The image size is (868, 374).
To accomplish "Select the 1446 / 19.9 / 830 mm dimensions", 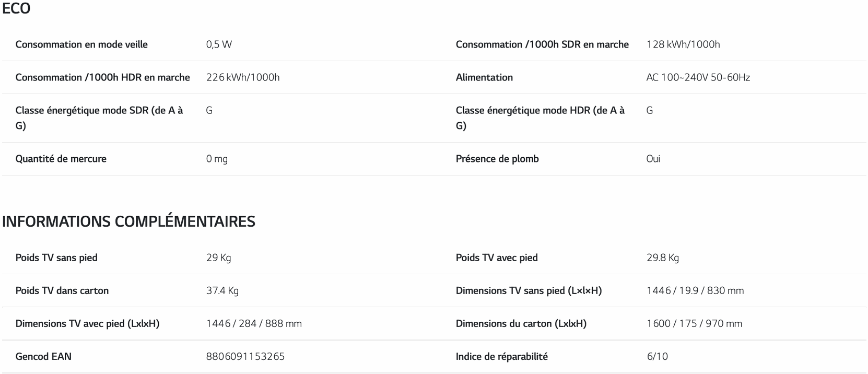I will coord(695,290).
